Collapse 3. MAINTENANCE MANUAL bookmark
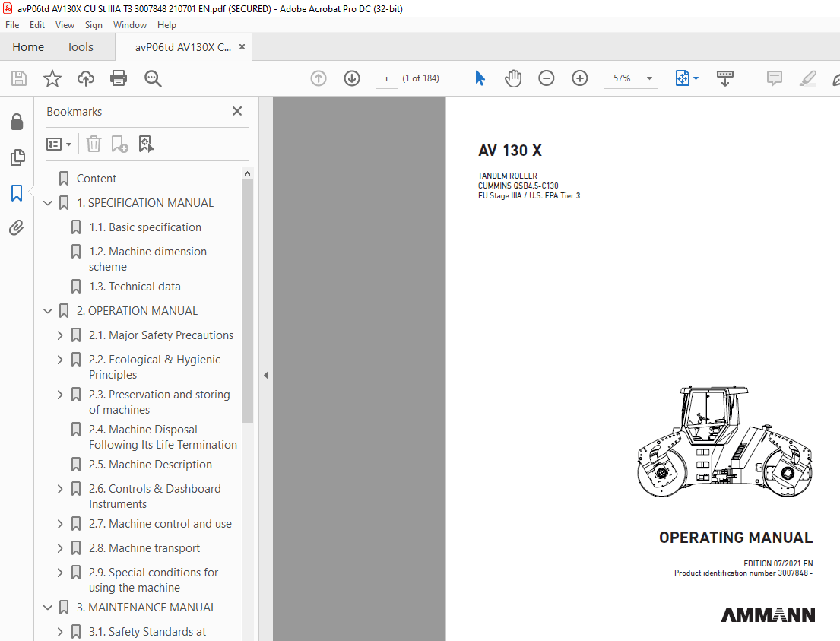Viewport: 840px width, 641px height. tap(48, 608)
